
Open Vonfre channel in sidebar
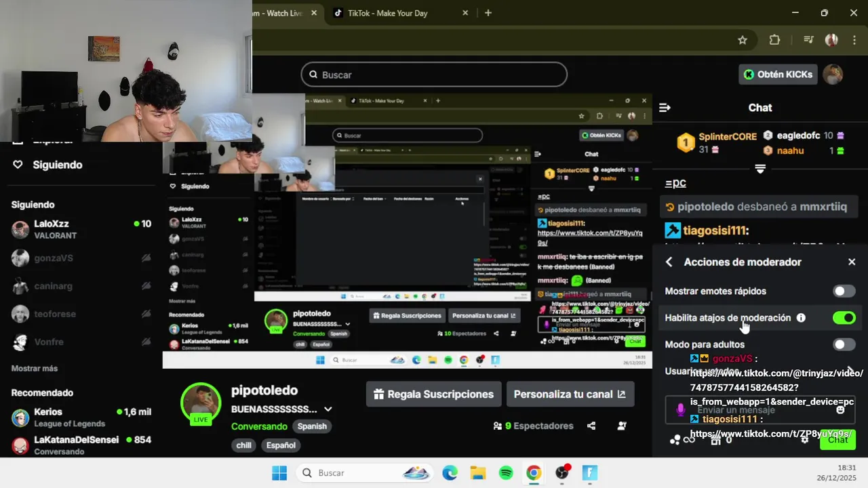81,342
